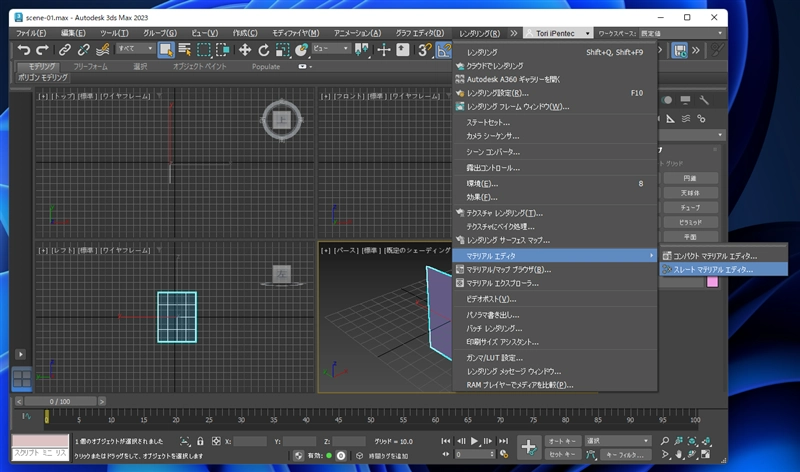Screen dimensions: 800x472
Task: Open マテリアル/マップ ブラウザ(B)... menu entry
Action: 554,269
